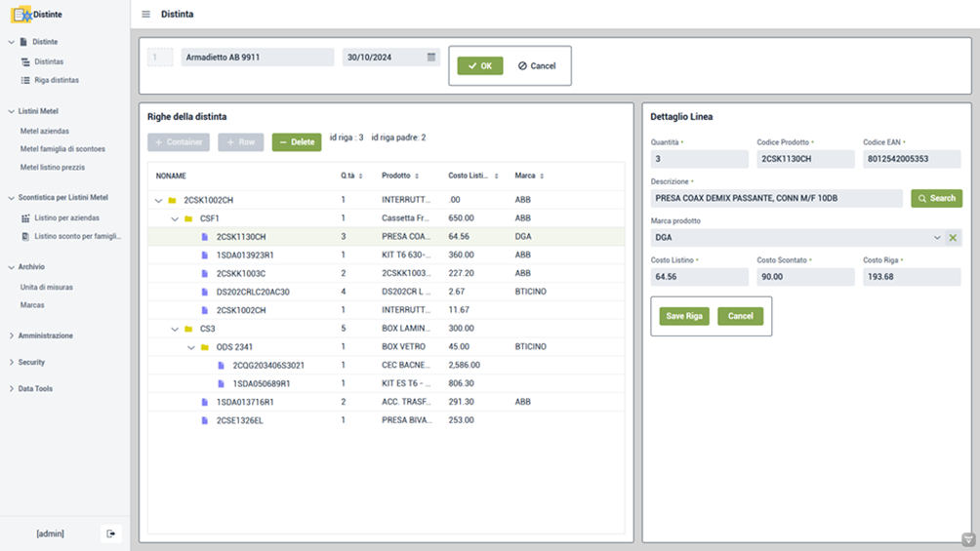Viewport: 980px width, 551px height.
Task: Click the Quantità input field
Action: point(700,159)
